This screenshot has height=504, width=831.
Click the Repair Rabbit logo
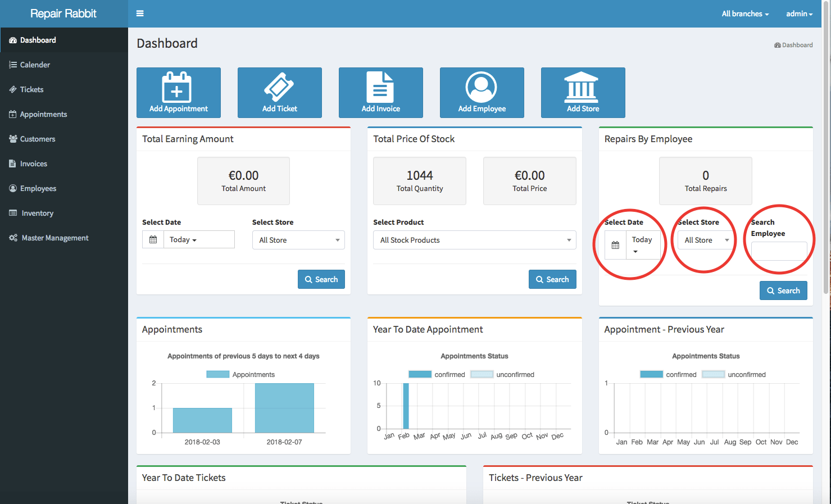(x=63, y=13)
